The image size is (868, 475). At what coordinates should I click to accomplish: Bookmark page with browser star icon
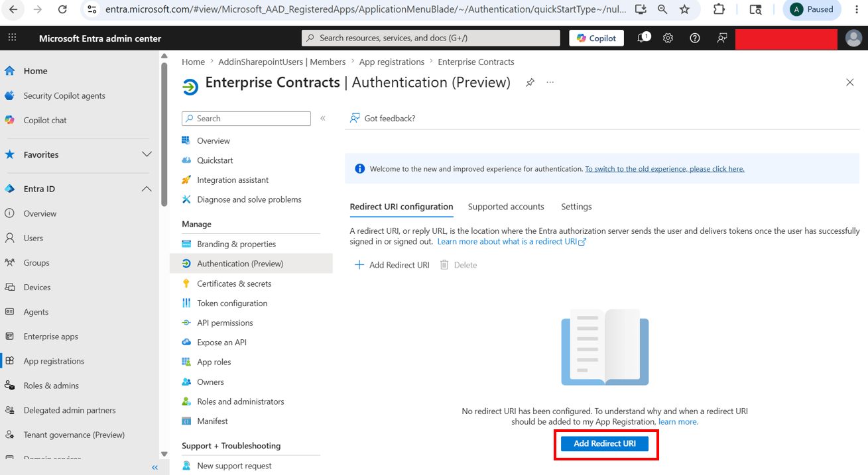[684, 9]
